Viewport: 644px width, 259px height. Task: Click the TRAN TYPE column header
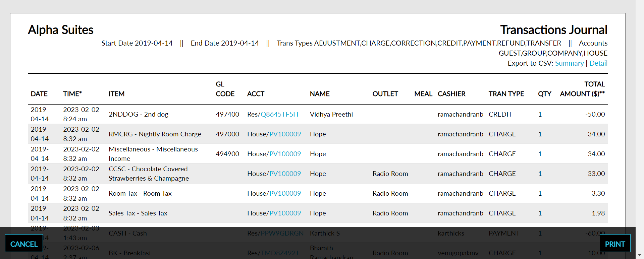coord(506,94)
